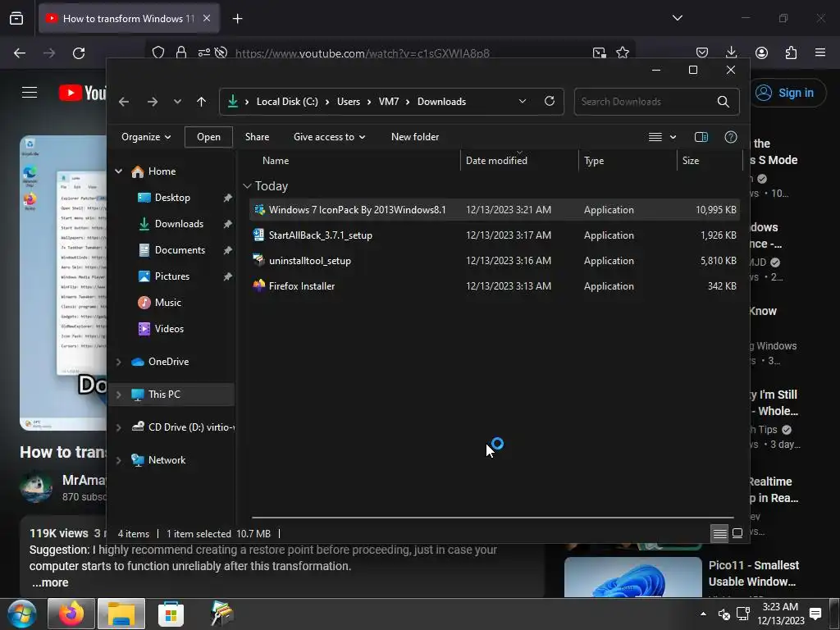Open view options dropdown arrow
The image size is (840, 630).
673,137
